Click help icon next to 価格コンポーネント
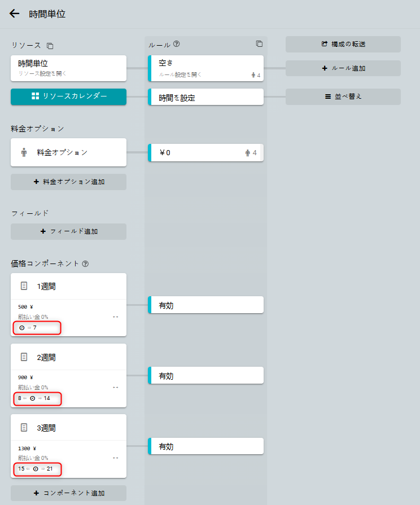 (85, 264)
